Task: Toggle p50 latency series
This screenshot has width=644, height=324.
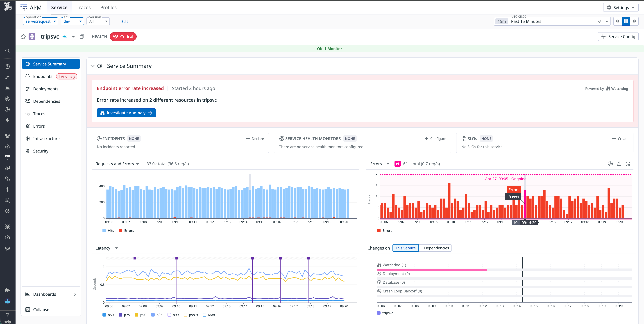Action: tap(108, 315)
